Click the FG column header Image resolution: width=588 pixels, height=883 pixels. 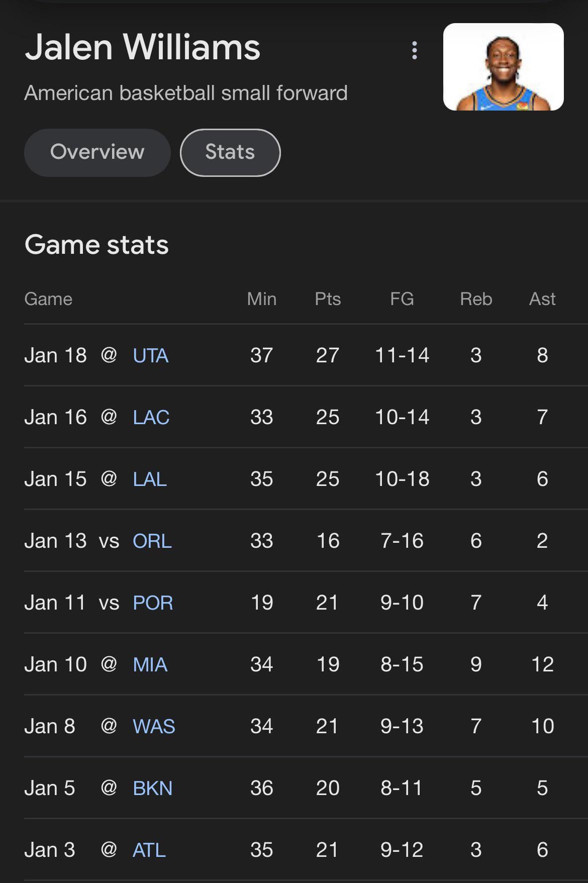click(402, 299)
